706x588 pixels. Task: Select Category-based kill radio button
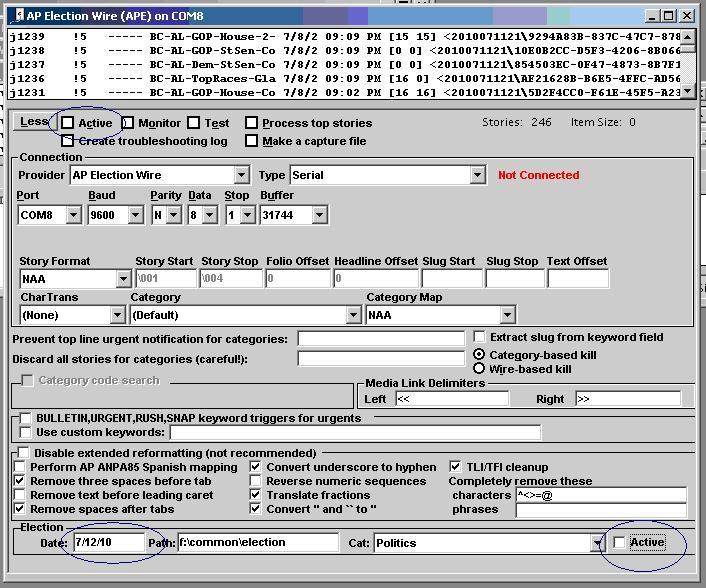[479, 354]
